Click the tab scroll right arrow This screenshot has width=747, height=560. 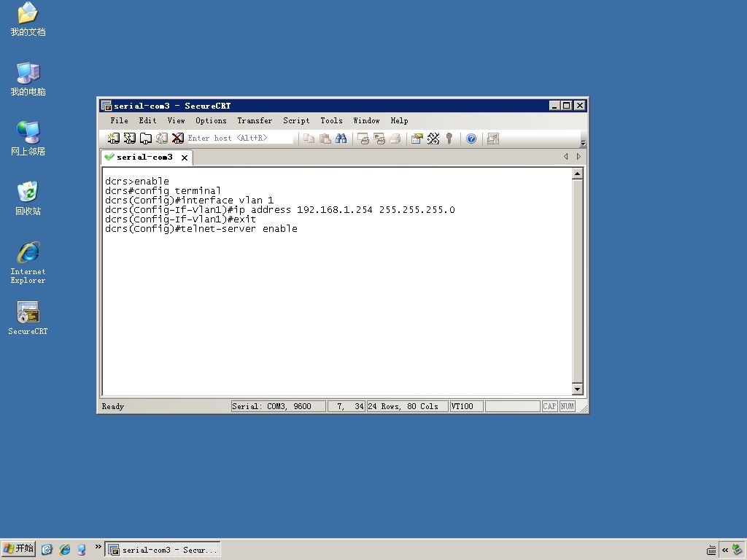(x=578, y=156)
